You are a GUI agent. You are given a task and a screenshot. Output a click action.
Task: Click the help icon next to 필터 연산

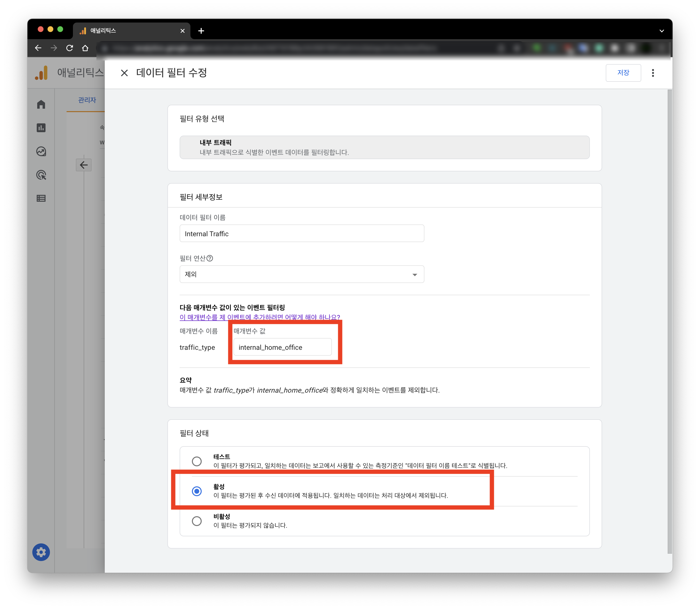coord(210,258)
